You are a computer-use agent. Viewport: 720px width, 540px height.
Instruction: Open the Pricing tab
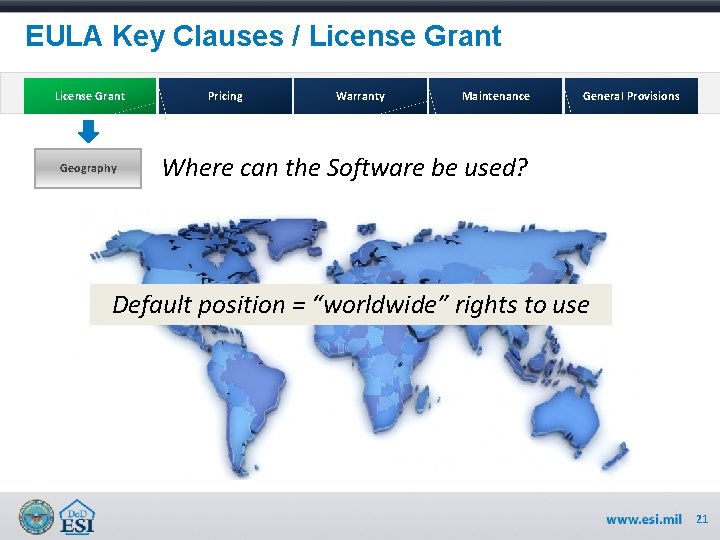(225, 96)
